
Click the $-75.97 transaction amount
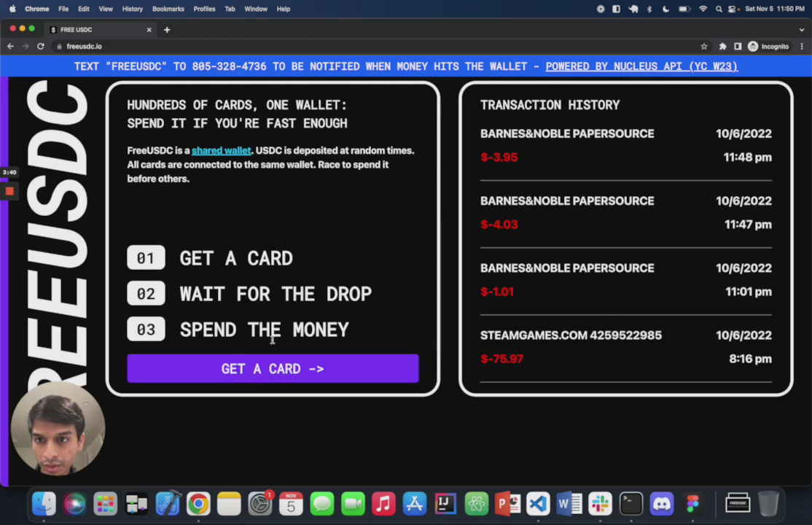point(501,359)
